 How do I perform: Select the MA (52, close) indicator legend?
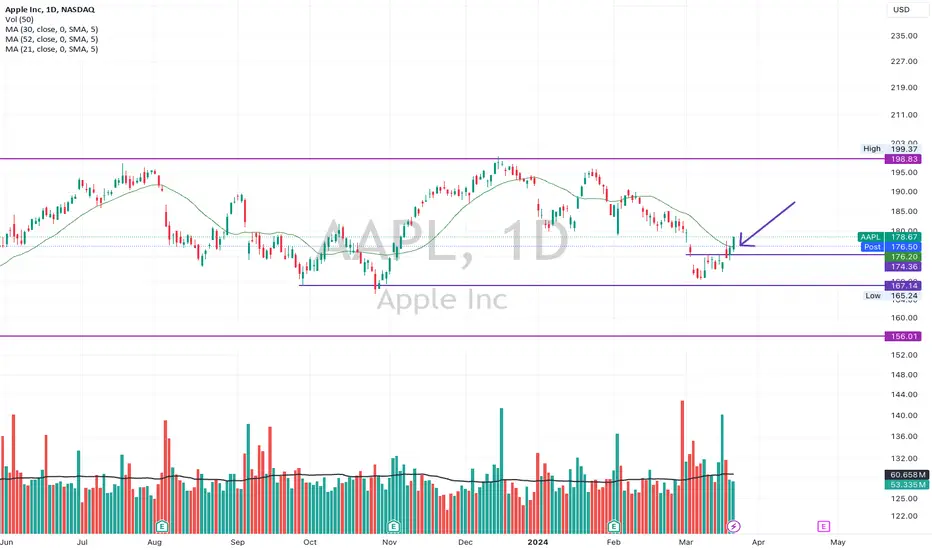click(x=52, y=39)
